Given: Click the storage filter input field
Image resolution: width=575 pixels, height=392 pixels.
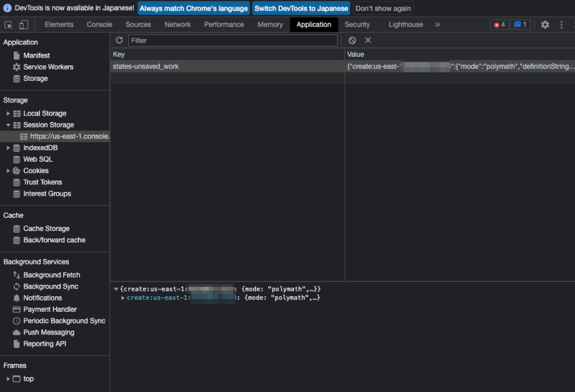Looking at the screenshot, I should pos(234,40).
